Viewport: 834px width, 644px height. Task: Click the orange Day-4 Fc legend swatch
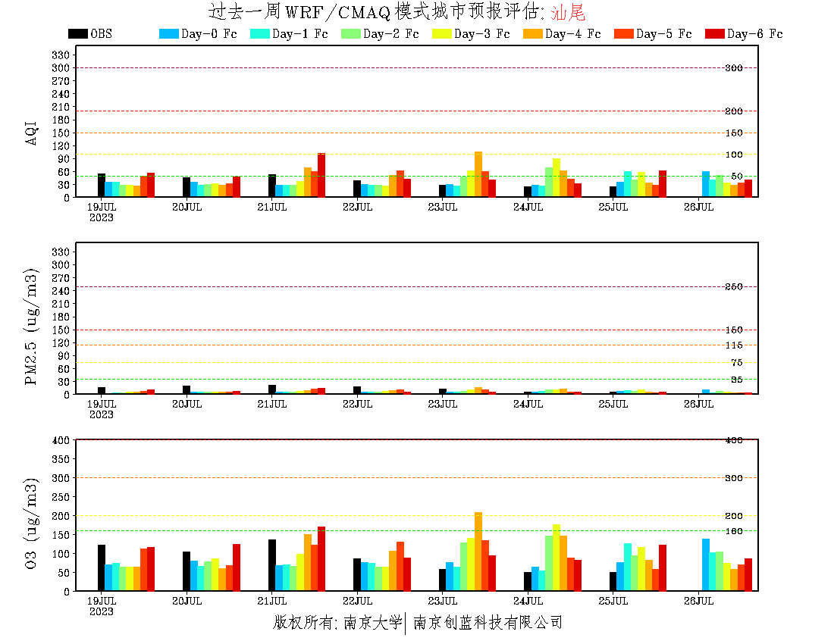(x=533, y=33)
